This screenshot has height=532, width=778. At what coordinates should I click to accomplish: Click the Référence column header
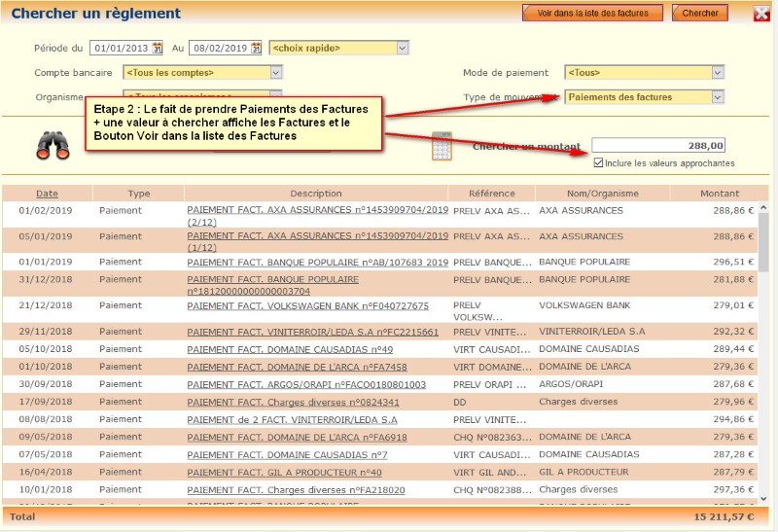click(x=492, y=194)
